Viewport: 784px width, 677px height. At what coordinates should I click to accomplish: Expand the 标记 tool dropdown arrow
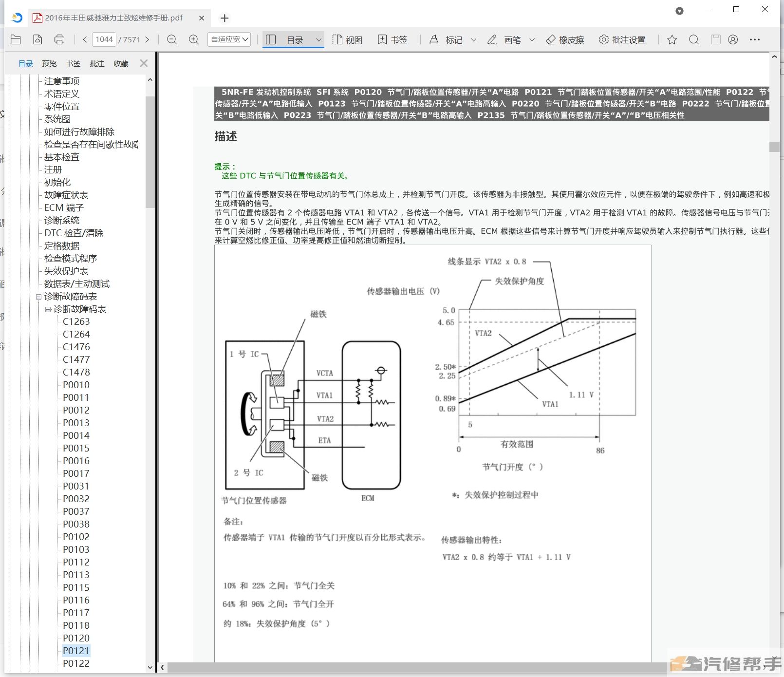pos(473,39)
